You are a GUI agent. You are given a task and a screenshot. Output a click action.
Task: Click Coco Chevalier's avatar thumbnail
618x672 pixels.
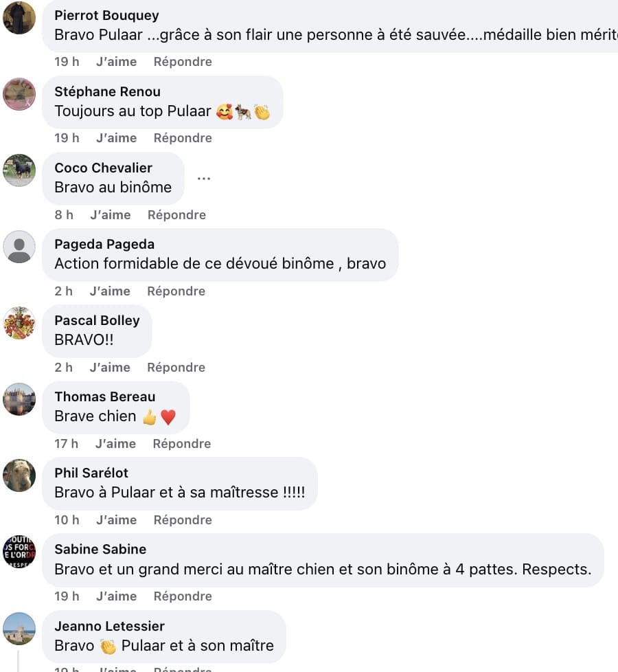[19, 170]
